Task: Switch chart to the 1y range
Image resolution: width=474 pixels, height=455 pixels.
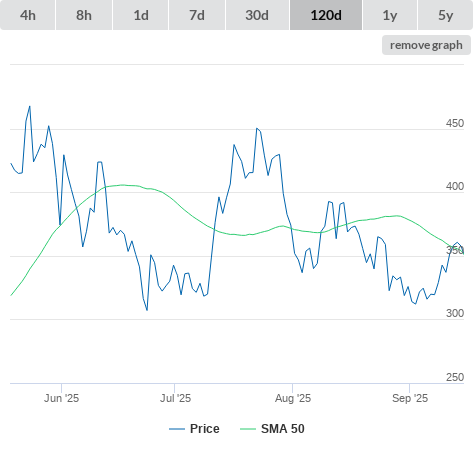Action: pos(390,15)
